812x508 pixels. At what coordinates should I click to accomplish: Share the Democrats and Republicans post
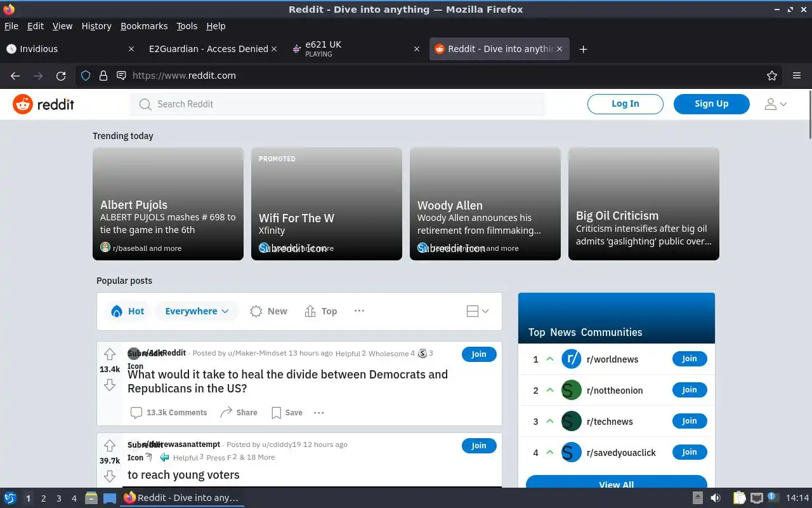pos(239,413)
